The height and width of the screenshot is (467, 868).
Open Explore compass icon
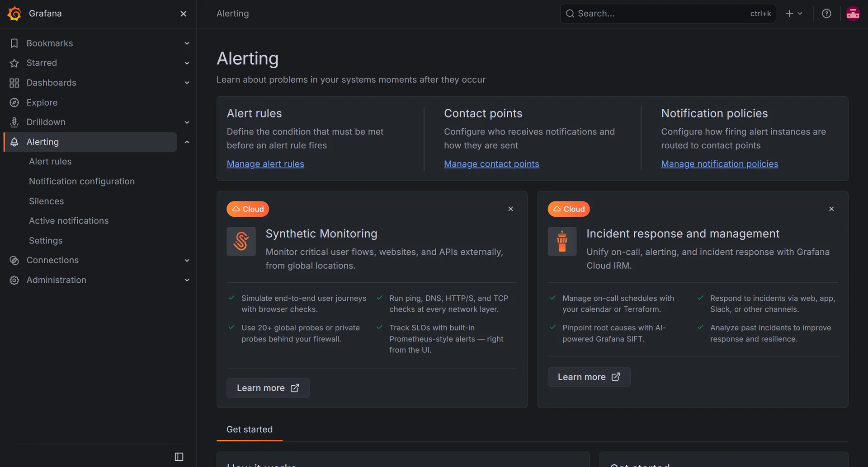point(14,103)
